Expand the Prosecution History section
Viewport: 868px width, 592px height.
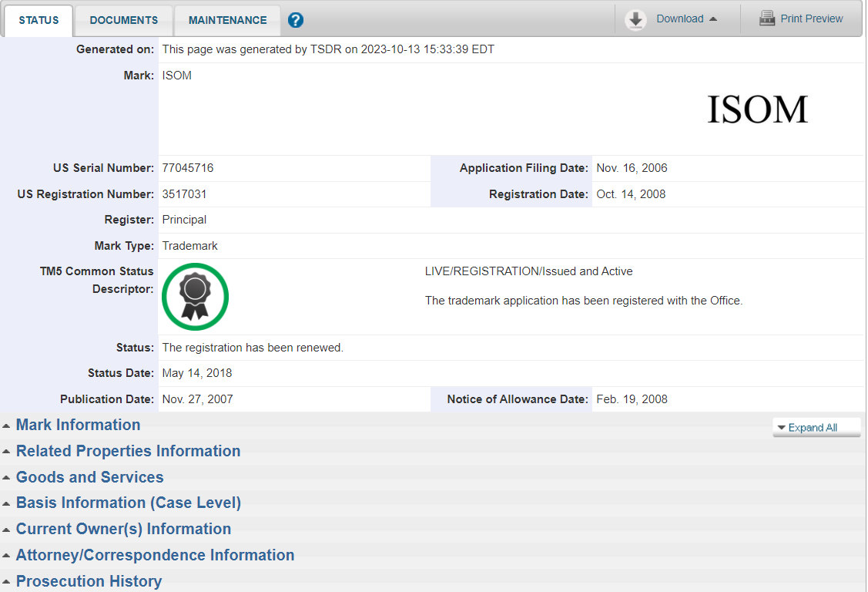point(89,581)
